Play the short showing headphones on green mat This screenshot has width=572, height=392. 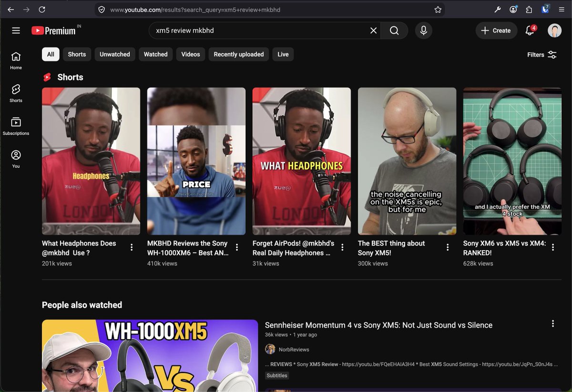coord(512,161)
